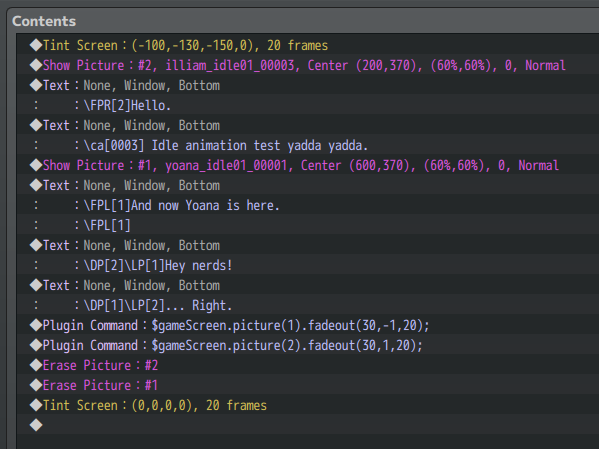Click the Contents panel header label
Image resolution: width=599 pixels, height=449 pixels.
pyautogui.click(x=44, y=21)
